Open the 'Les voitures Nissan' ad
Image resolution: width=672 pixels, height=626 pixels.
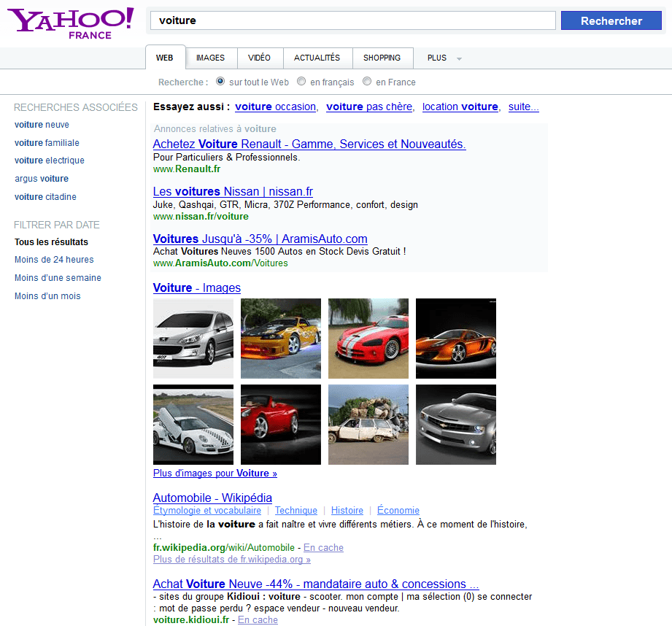[233, 192]
